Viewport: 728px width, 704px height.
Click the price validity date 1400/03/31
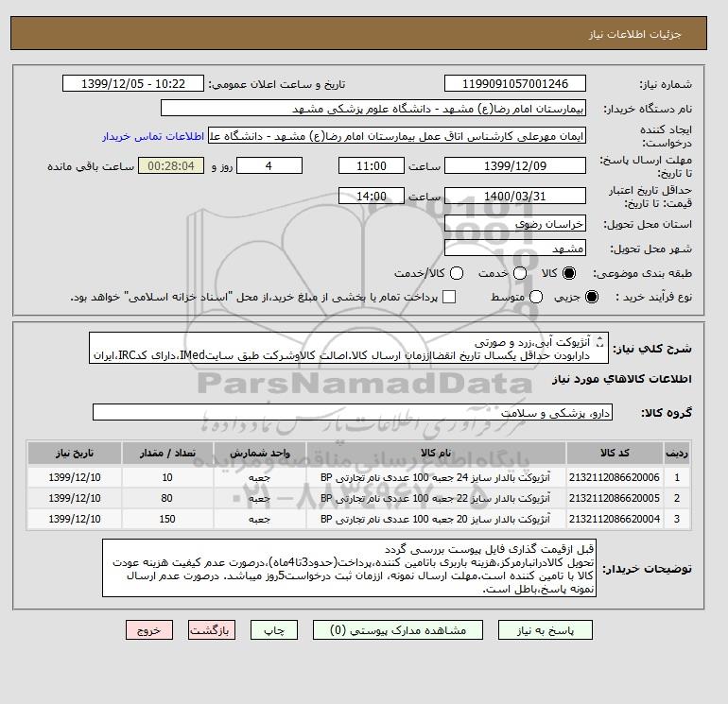pos(515,196)
